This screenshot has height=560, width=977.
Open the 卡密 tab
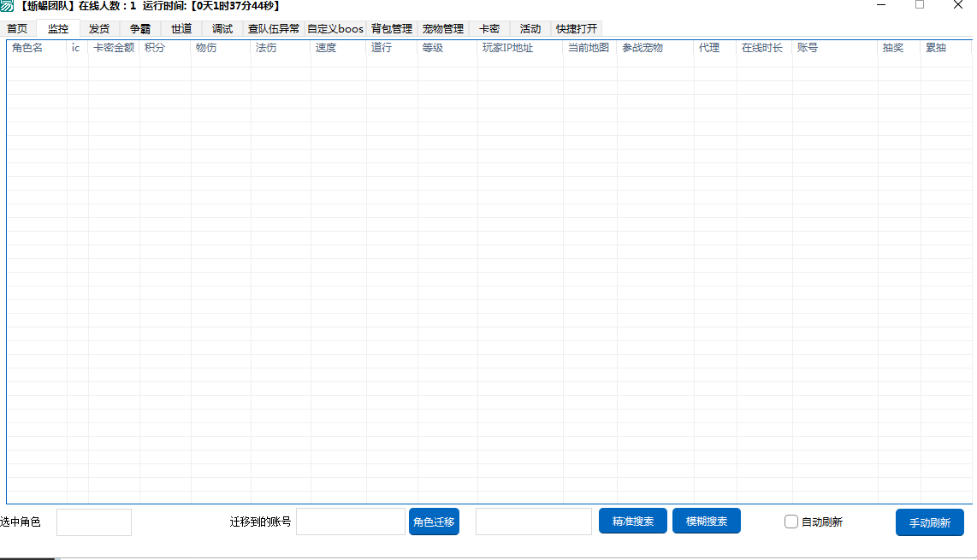pos(489,29)
